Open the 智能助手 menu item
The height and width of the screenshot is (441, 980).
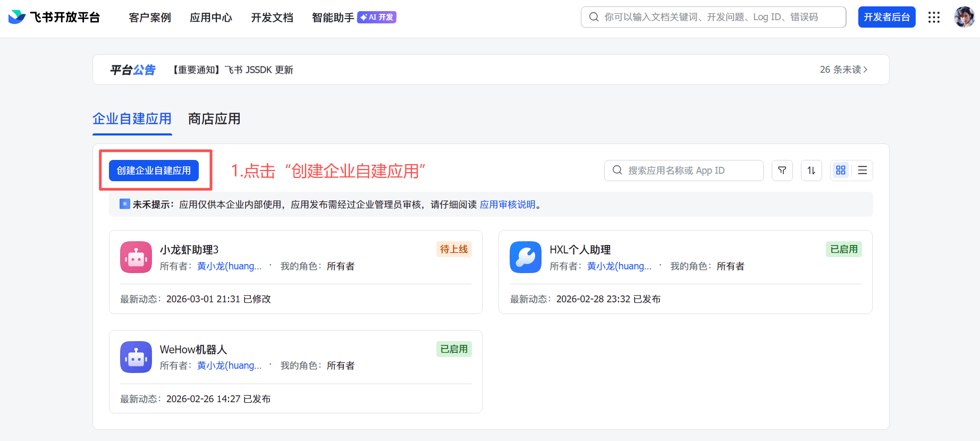(333, 18)
